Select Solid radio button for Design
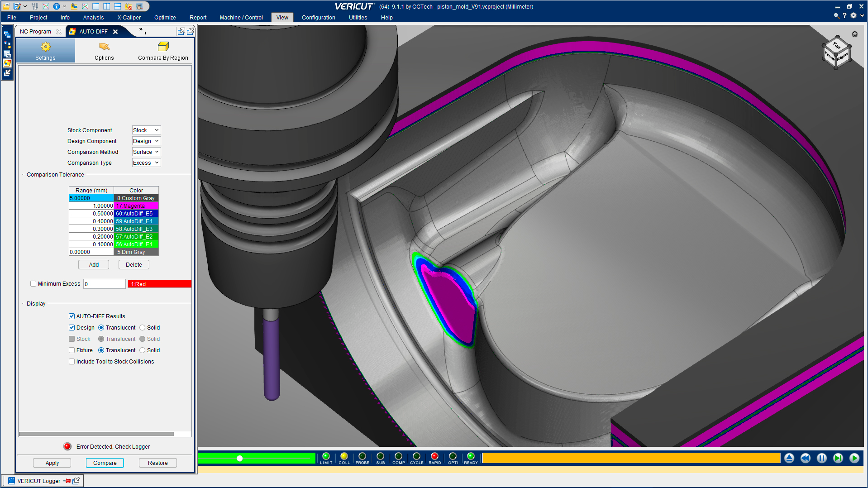The width and height of the screenshot is (868, 488). click(143, 328)
